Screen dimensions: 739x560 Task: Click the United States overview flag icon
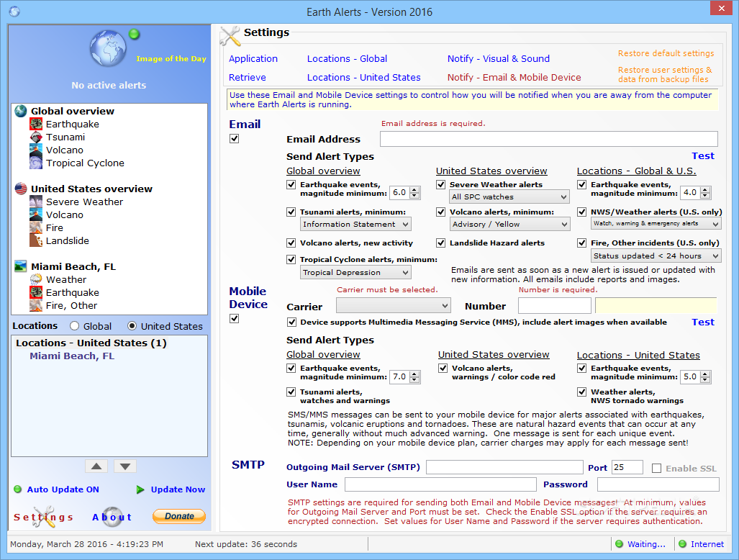pos(21,189)
